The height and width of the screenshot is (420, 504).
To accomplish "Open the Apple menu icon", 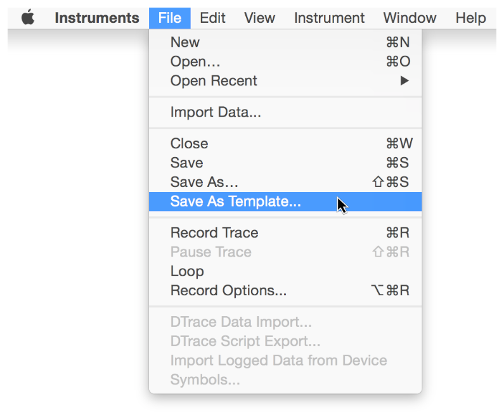I will pyautogui.click(x=27, y=18).
